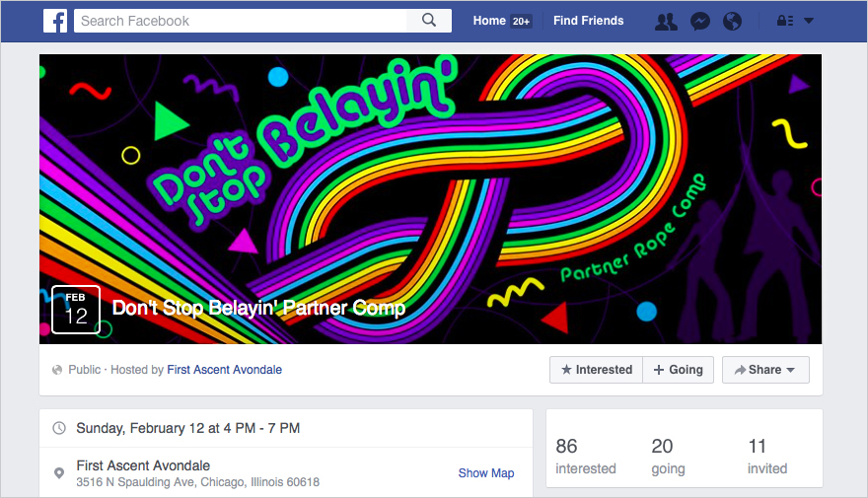Click the search magnifier icon
This screenshot has width=868, height=498.
click(x=429, y=21)
